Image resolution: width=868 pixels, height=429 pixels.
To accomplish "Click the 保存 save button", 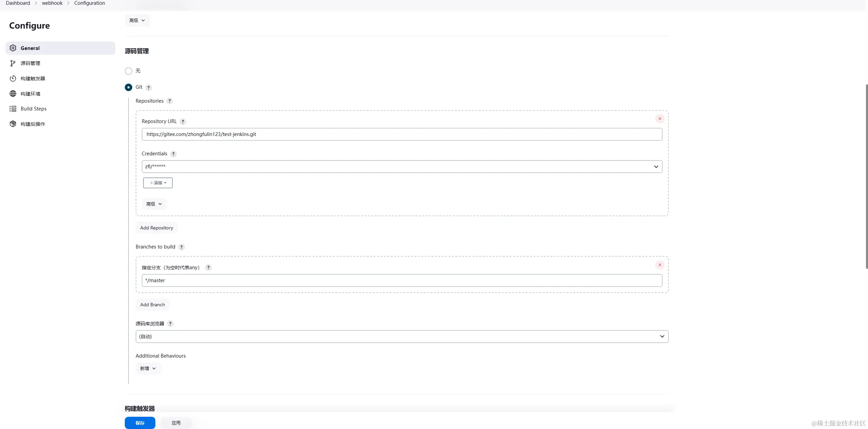I will point(140,423).
